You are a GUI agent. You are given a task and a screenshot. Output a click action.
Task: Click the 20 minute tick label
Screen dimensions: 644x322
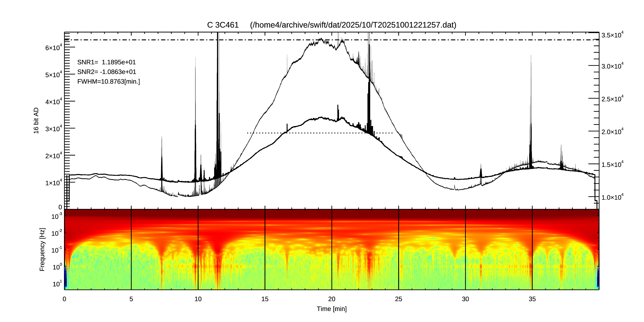coord(331,299)
